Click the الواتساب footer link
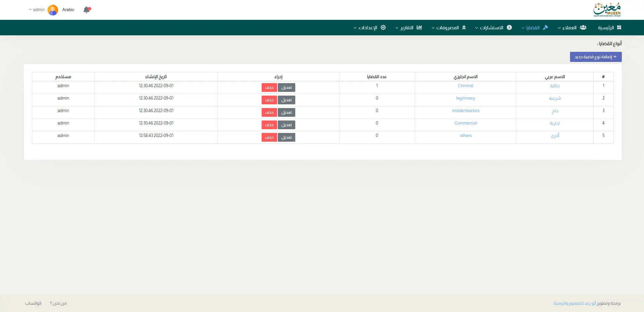The width and height of the screenshot is (644, 312). (x=33, y=303)
